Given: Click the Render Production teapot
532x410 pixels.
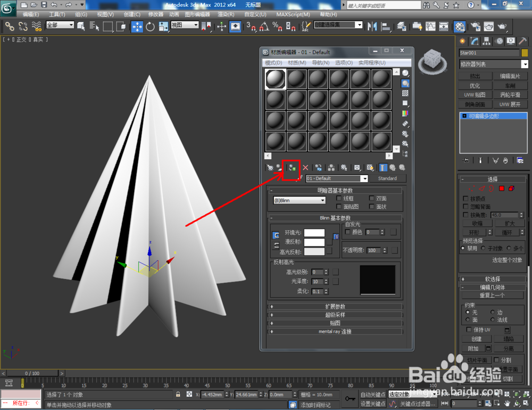Looking at the screenshot, I should pyautogui.click(x=503, y=27).
